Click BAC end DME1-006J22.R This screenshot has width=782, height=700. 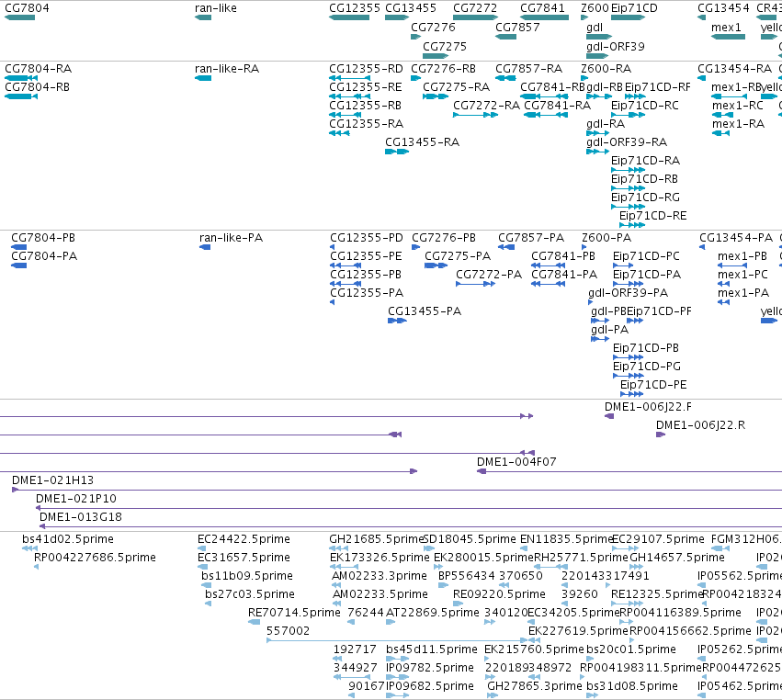pyautogui.click(x=700, y=425)
